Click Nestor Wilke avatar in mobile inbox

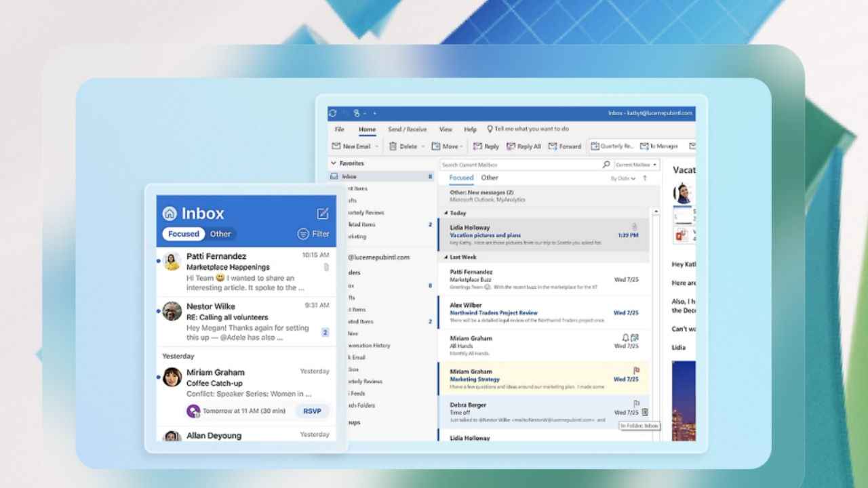click(x=172, y=311)
